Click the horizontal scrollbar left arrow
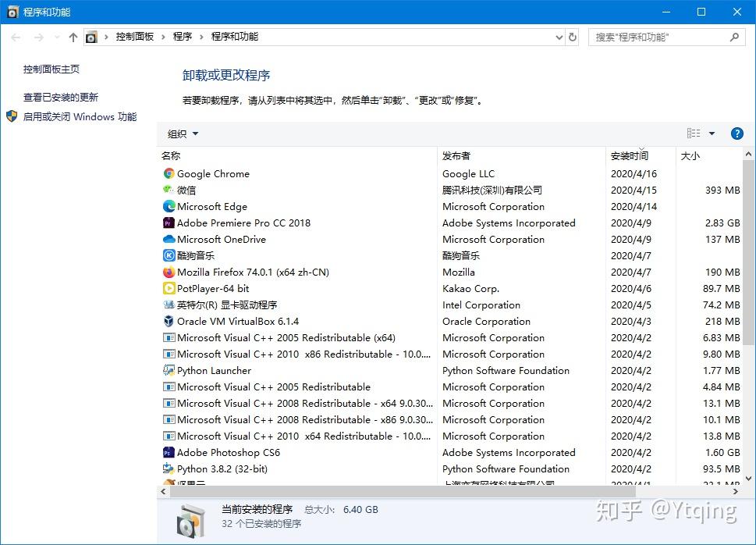Viewport: 756px width, 545px height. click(163, 492)
